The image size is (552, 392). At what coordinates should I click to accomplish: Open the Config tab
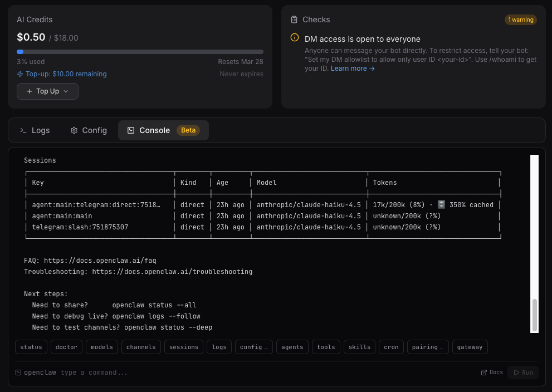point(89,130)
